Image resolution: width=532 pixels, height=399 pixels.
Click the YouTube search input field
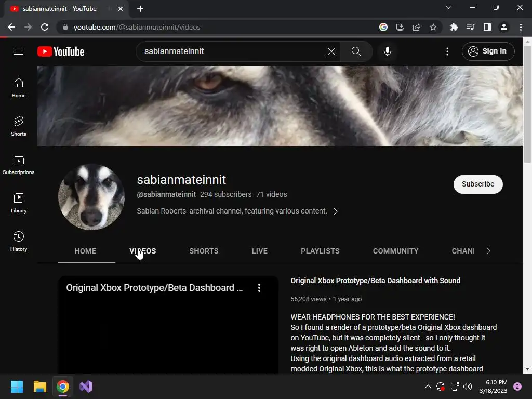click(x=234, y=51)
